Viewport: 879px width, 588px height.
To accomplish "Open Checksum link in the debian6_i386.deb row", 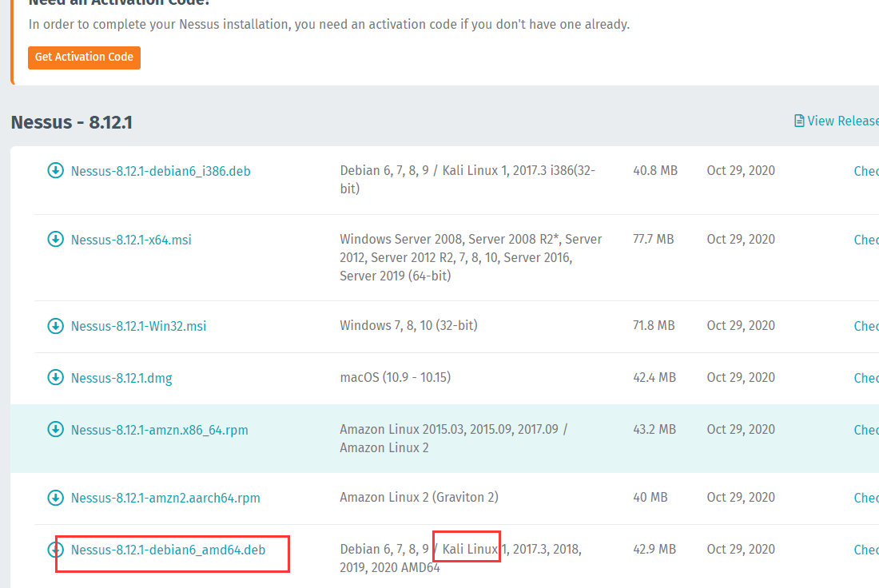I will (x=866, y=172).
